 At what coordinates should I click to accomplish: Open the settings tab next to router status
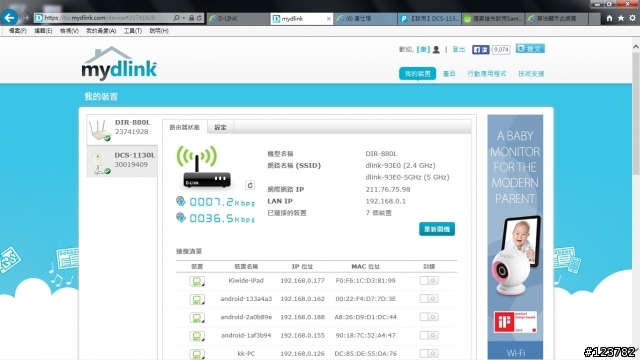(x=220, y=127)
